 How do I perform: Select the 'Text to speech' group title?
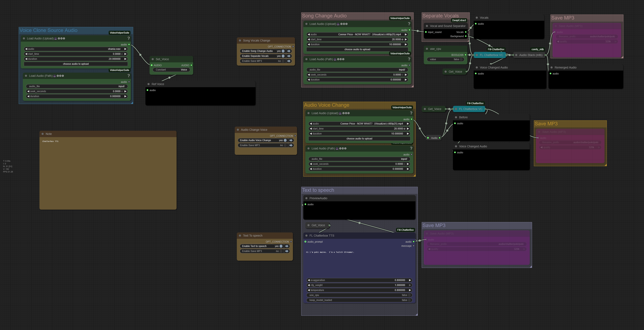point(318,190)
